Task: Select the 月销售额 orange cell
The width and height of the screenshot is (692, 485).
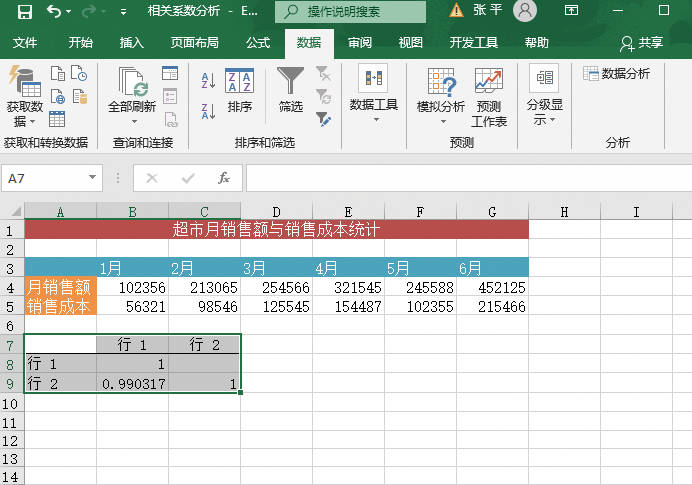Action: pyautogui.click(x=60, y=287)
